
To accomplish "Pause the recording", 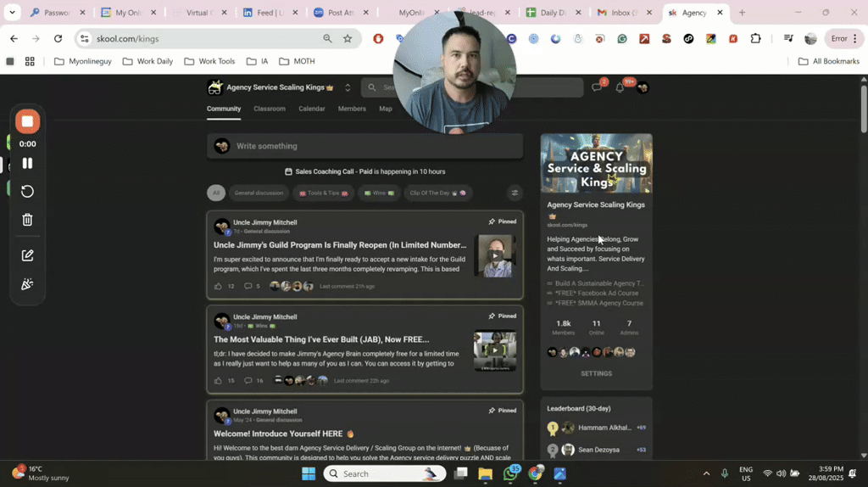I will click(27, 164).
